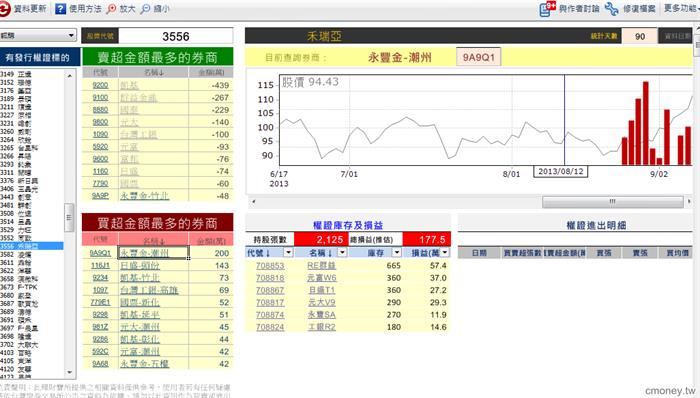
Task: Click 名稱 header in buy-side table
Action: pyautogui.click(x=154, y=241)
